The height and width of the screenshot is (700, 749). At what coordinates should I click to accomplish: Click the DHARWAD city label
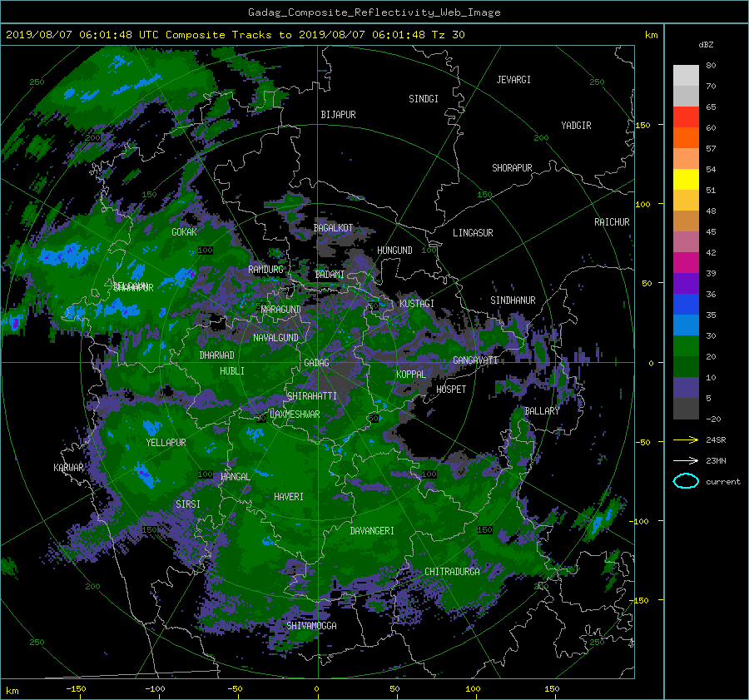(217, 355)
